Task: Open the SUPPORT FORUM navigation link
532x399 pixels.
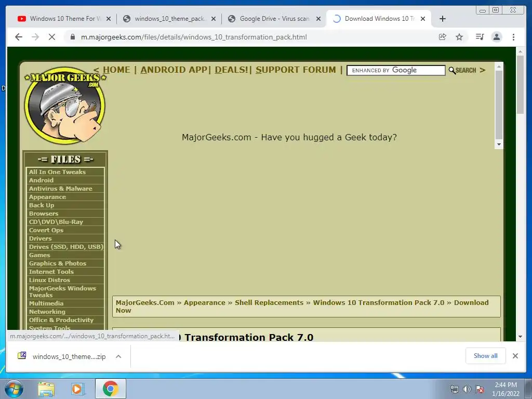Action: pyautogui.click(x=296, y=70)
